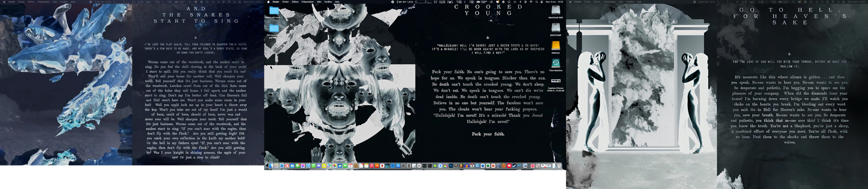
Task: Open Calendar from the Dock
Action: (x=350, y=166)
